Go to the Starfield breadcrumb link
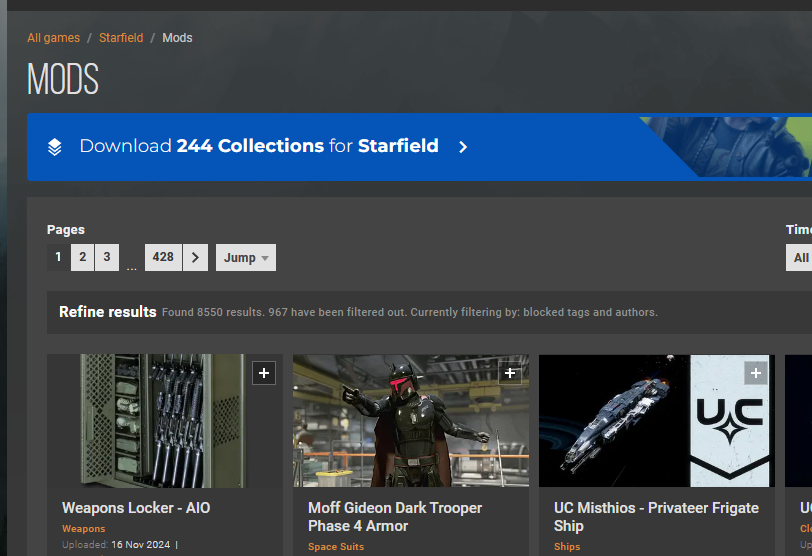This screenshot has width=812, height=556. [121, 38]
